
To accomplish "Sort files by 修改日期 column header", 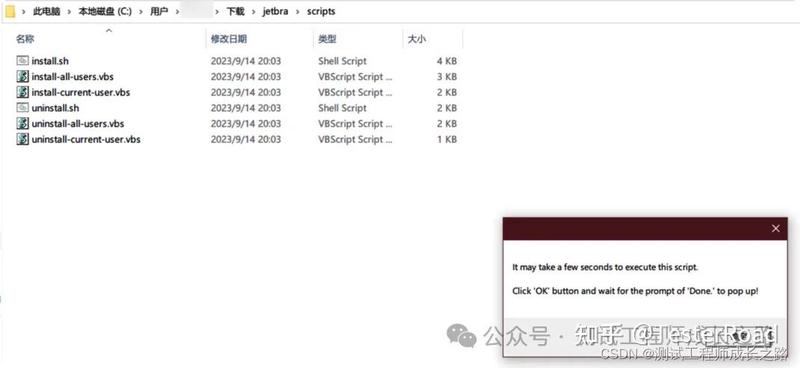I will (229, 39).
